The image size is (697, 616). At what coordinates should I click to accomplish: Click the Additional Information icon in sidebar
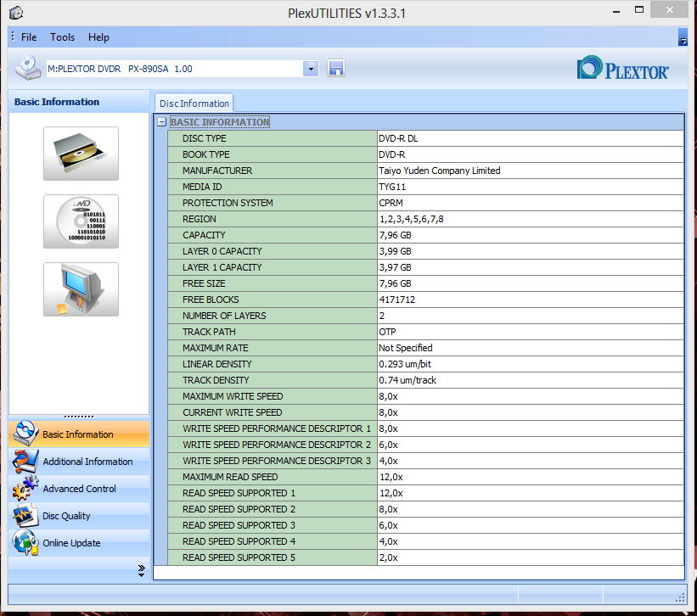[25, 461]
